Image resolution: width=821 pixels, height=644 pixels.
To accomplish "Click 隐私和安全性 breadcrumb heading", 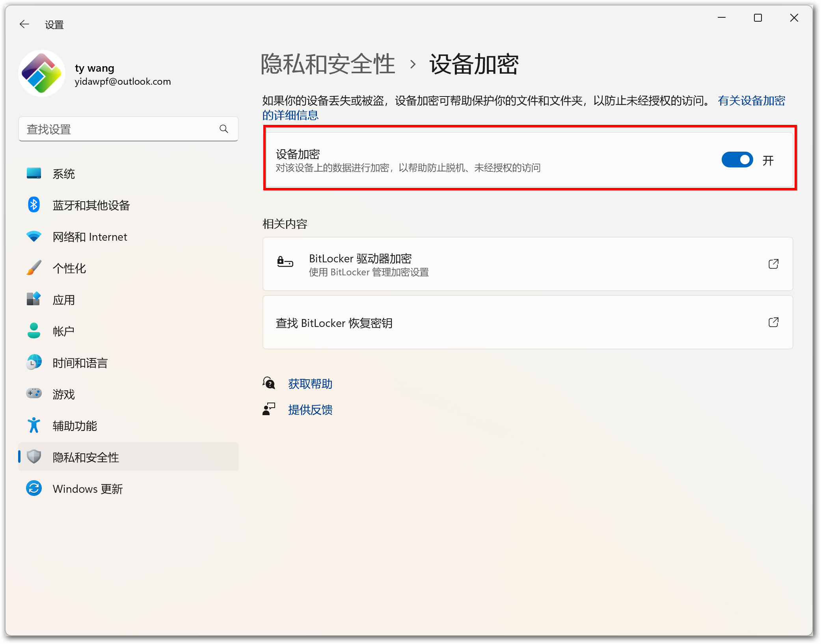I will click(x=328, y=64).
